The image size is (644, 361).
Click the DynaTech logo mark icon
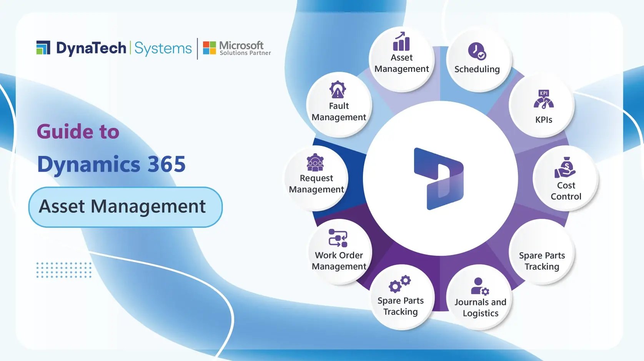43,48
